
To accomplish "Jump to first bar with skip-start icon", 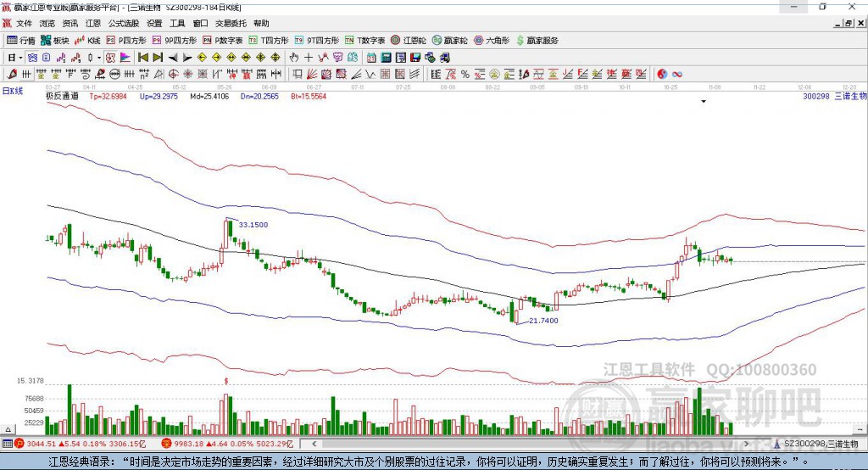I will 143,58.
